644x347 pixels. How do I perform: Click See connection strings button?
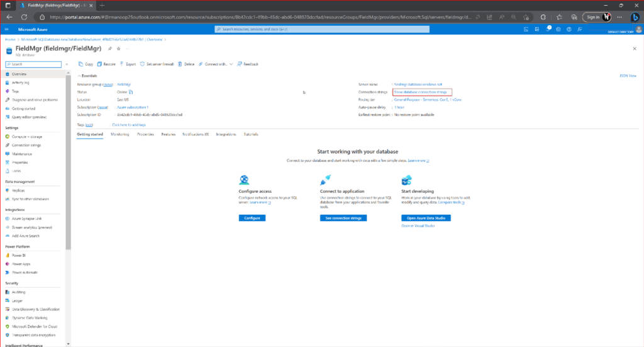pyautogui.click(x=343, y=218)
